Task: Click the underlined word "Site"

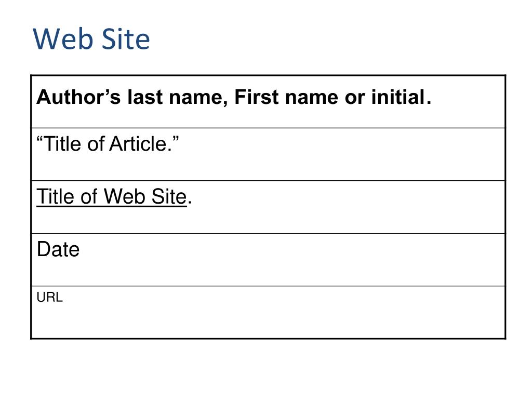Action: coord(169,196)
